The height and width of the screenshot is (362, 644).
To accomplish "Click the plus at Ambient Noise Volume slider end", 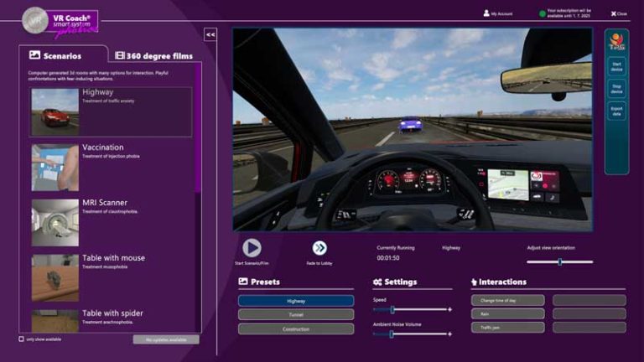I will click(449, 334).
